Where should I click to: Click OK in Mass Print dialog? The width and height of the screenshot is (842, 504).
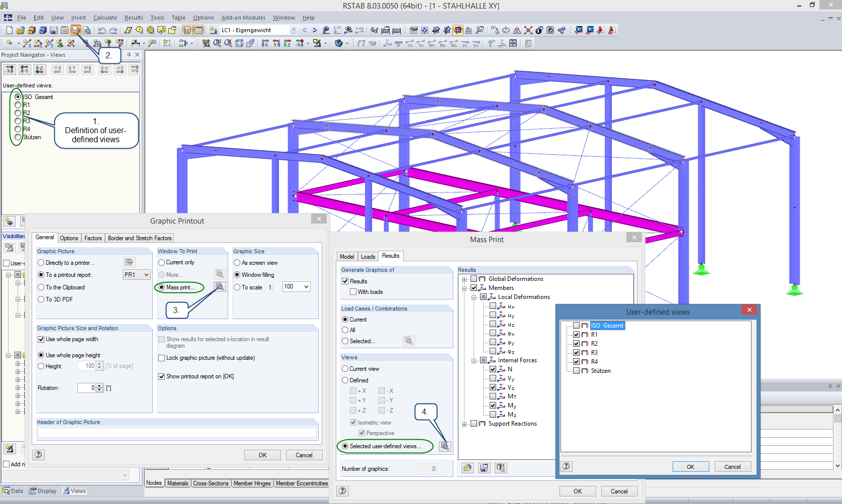(578, 491)
